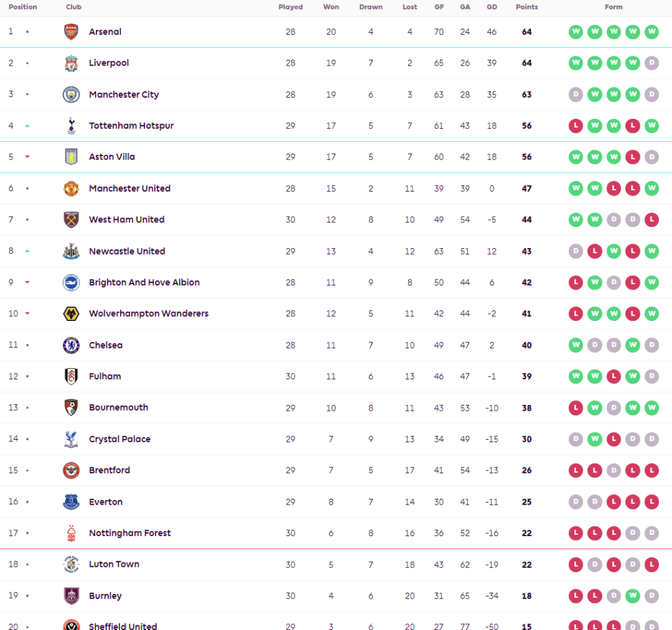This screenshot has width=672, height=630.
Task: Click the Manchester City crest icon
Action: pos(71,94)
